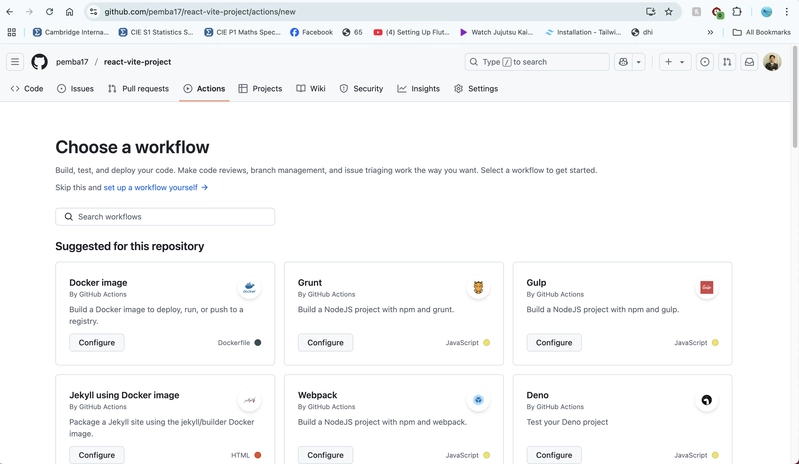Configure the Deno workflow
Viewport: 799px width, 464px height.
pos(554,455)
